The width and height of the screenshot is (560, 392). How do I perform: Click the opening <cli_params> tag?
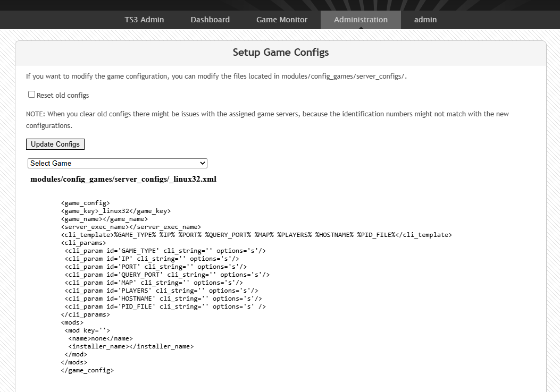(x=83, y=243)
